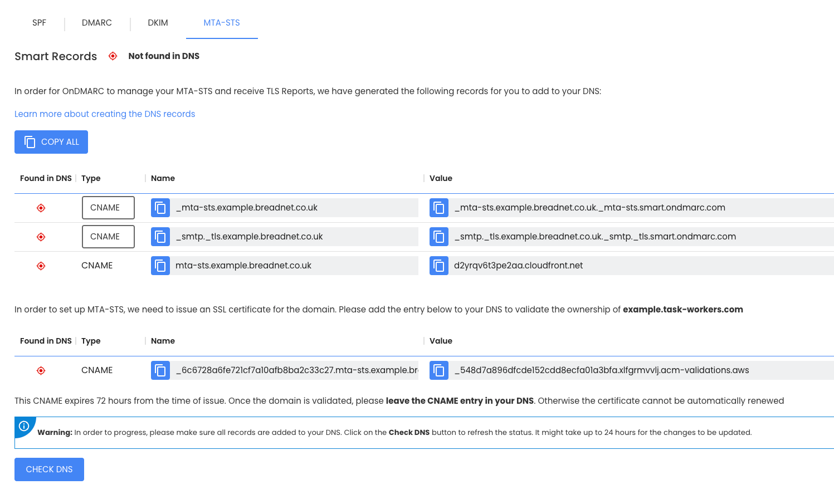Click the CNAME type box in first row
The image size is (834, 504).
point(108,208)
